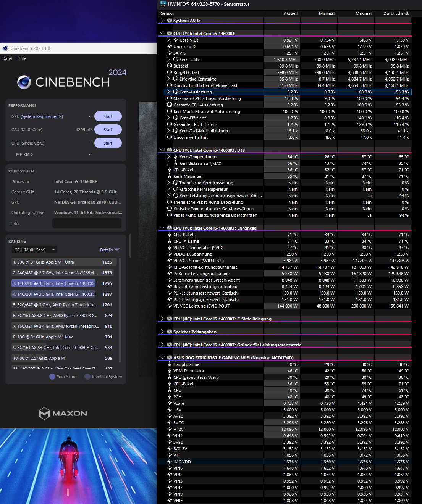Click the power icon beside CPU-Gesamt-Leistungsaufnahme
The height and width of the screenshot is (504, 422).
tap(170, 267)
